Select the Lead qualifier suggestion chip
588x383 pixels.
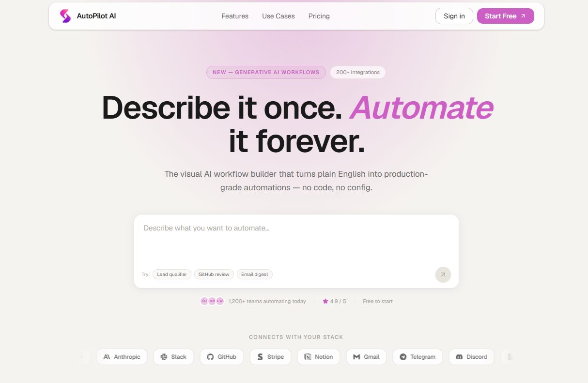click(x=172, y=274)
